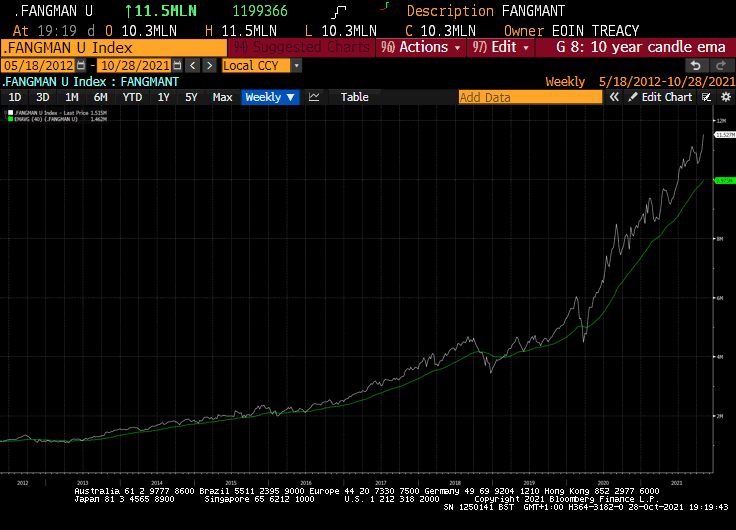
Task: Click the Add Data input field
Action: point(530,97)
